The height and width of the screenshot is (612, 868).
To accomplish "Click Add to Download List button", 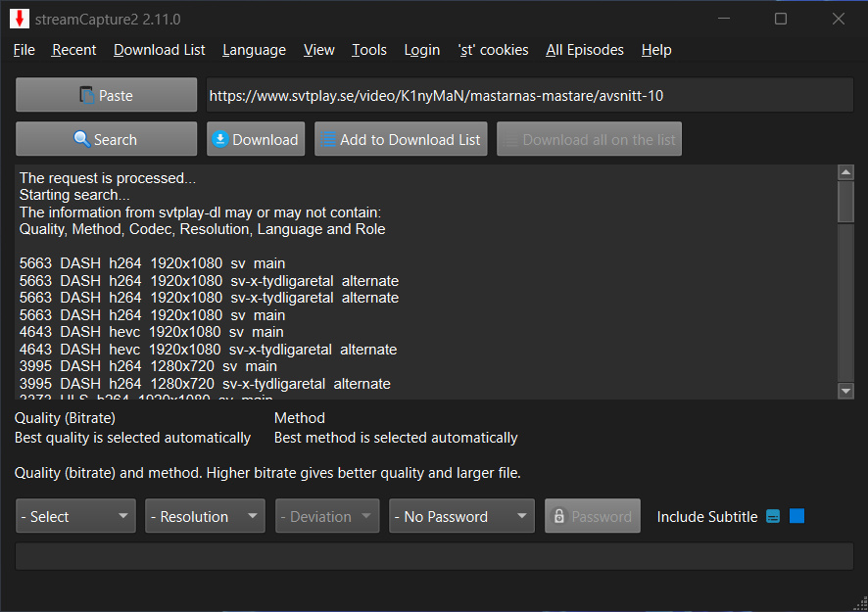I will (401, 139).
